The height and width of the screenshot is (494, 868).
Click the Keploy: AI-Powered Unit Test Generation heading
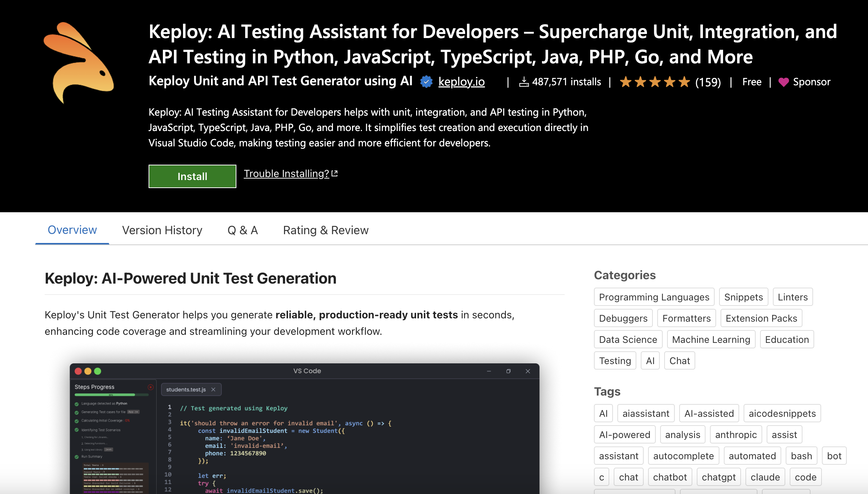pyautogui.click(x=190, y=278)
